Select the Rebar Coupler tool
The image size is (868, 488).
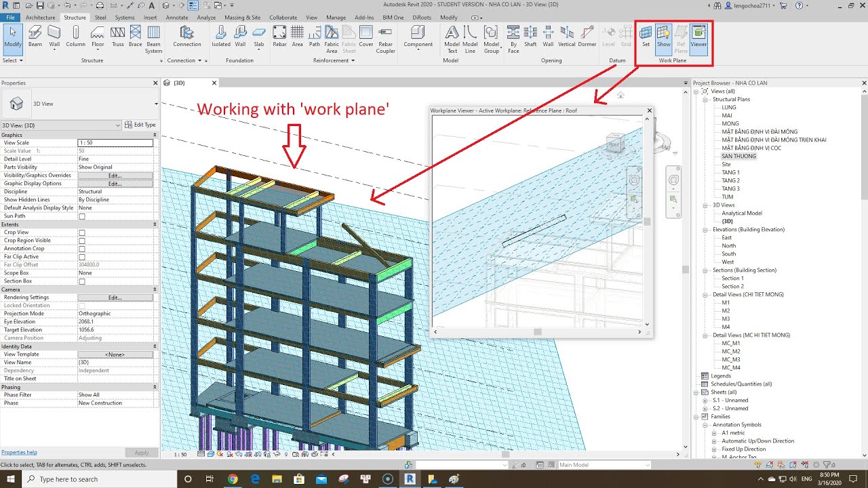click(x=386, y=39)
